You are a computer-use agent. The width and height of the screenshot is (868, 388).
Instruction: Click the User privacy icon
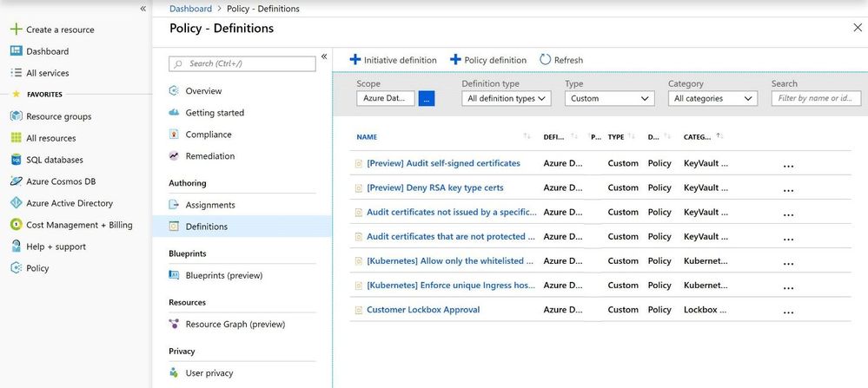point(174,372)
